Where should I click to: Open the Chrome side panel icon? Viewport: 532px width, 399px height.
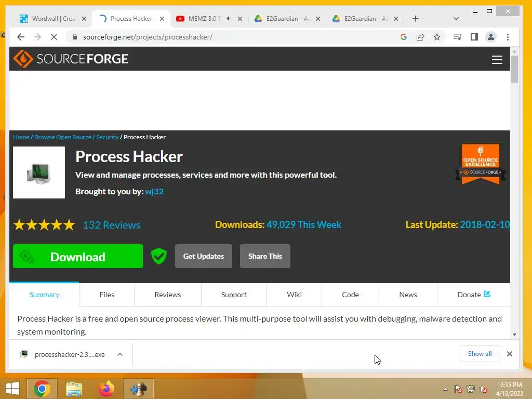(x=474, y=37)
